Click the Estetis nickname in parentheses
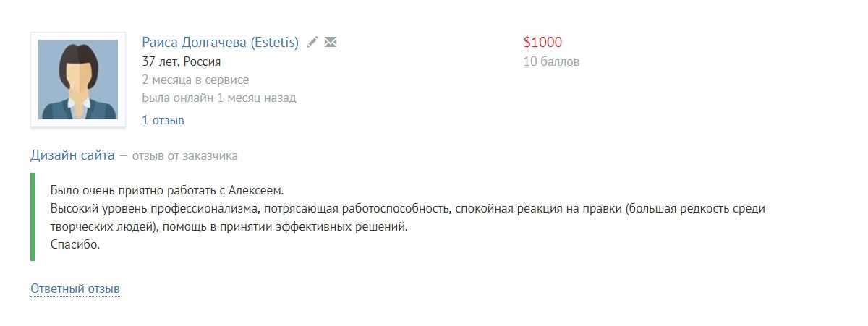Image resolution: width=868 pixels, height=326 pixels. pyautogui.click(x=274, y=43)
